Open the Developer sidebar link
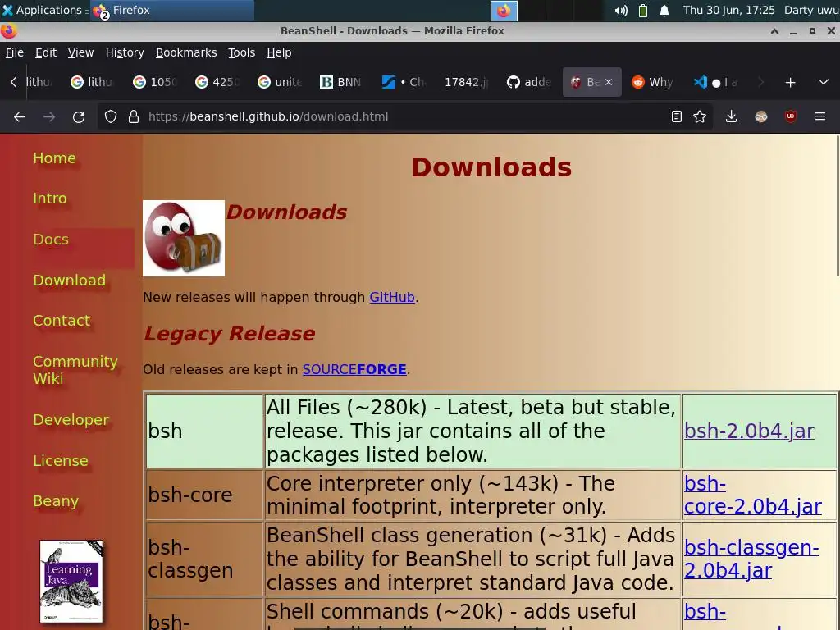 pyautogui.click(x=71, y=419)
